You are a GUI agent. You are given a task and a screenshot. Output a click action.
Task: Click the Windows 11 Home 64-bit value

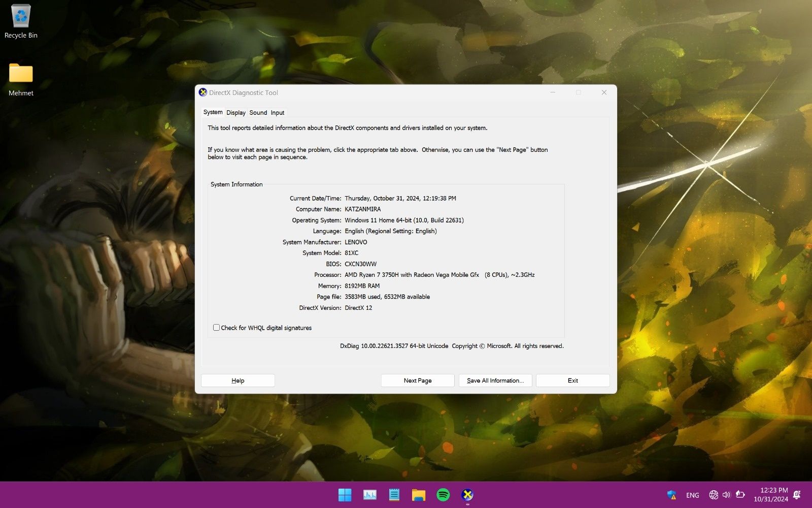click(404, 220)
